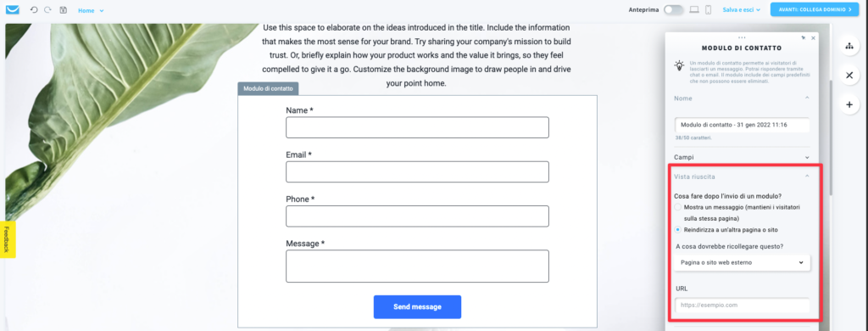Collapse the Vista riuscita section
This screenshot has width=868, height=331.
(742, 177)
